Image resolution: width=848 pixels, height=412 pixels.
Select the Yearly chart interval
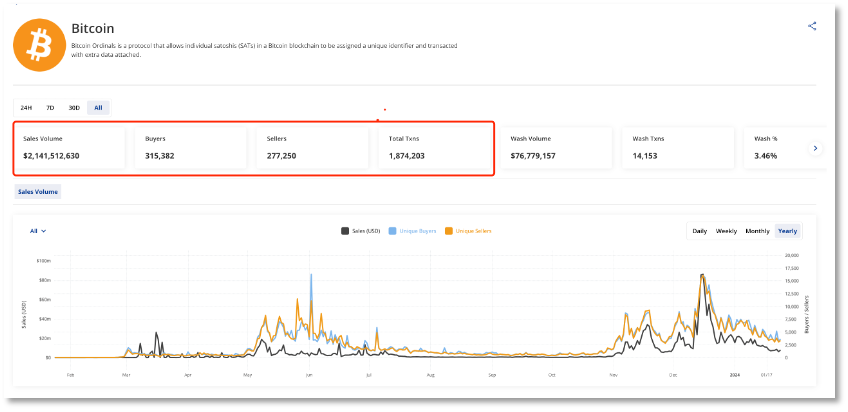pyautogui.click(x=787, y=231)
